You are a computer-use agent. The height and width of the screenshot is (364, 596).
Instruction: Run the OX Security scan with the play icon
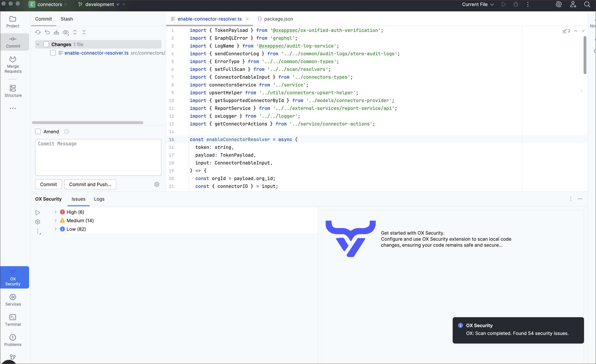[38, 212]
